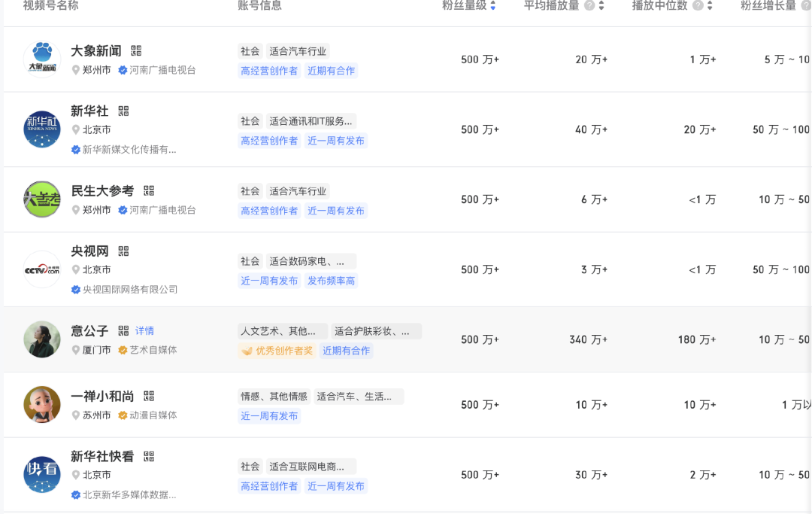Click 高经营创作者 tag in 民生大参考 row

(x=269, y=211)
